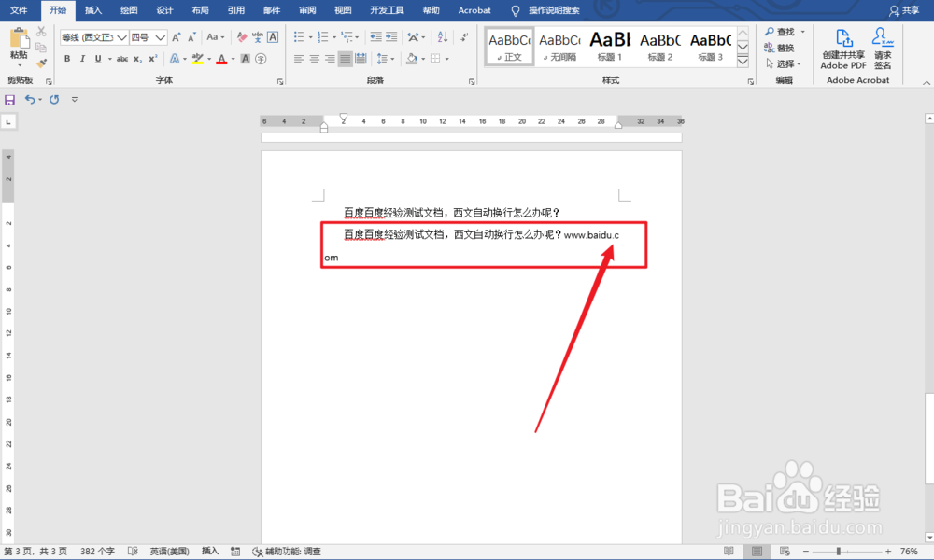Apply the No Spacing style
The image size is (934, 560).
tap(559, 46)
